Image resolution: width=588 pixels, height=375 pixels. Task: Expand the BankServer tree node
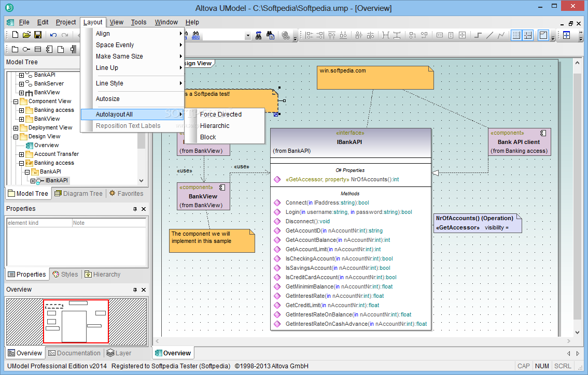coord(21,84)
